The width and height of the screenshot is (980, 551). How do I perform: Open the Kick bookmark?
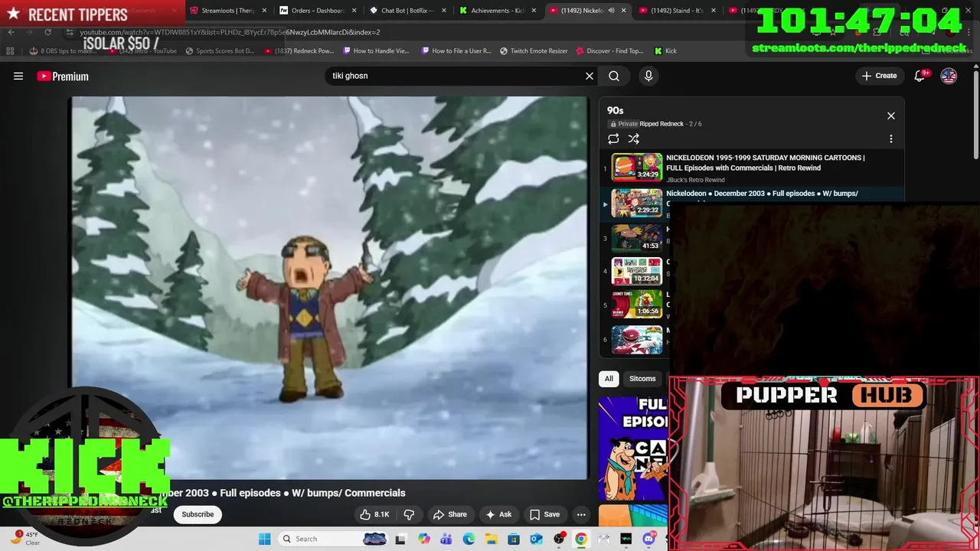[x=665, y=51]
